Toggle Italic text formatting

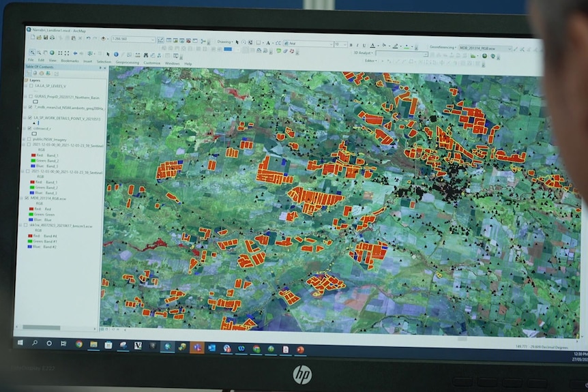tap(357, 45)
